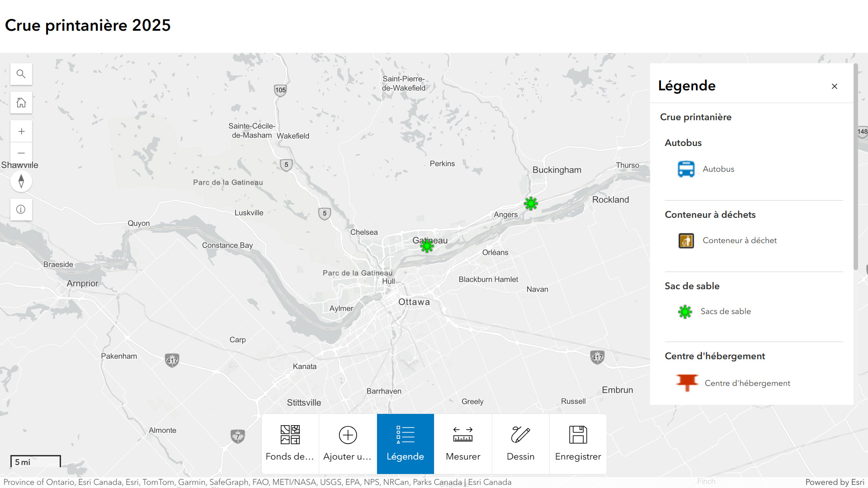
Task: Click the Conteneur à déchet legend icon
Action: (686, 240)
